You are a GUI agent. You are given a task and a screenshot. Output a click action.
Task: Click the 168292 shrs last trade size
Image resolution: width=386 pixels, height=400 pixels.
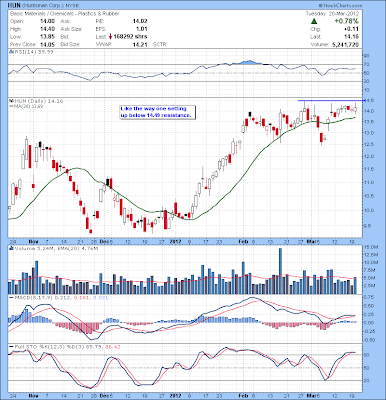pyautogui.click(x=130, y=37)
